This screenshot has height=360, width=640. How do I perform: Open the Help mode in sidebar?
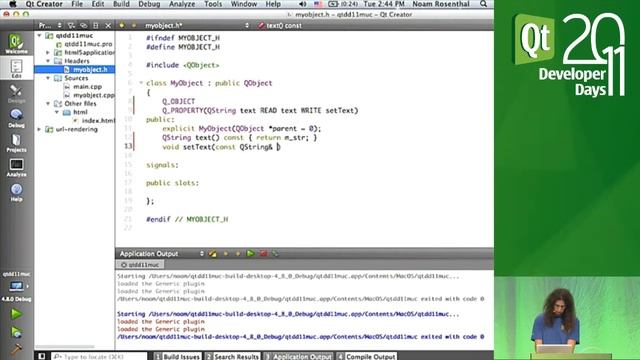[16, 192]
